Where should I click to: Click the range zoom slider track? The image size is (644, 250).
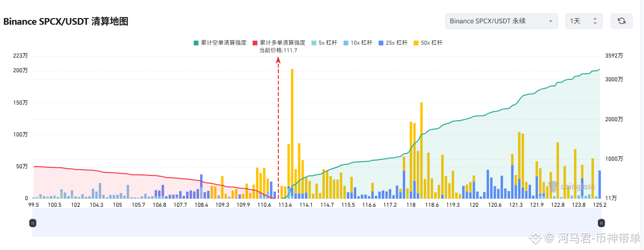(x=317, y=222)
